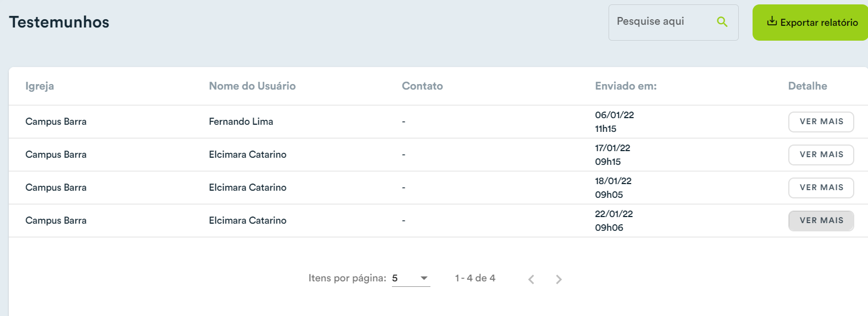Open VER MAIS for 17/01/22 entry
Viewport: 868px width, 316px height.
tap(821, 154)
